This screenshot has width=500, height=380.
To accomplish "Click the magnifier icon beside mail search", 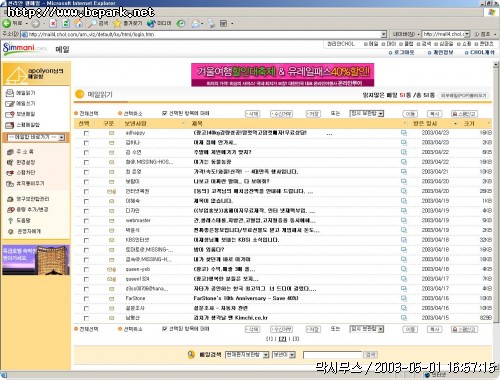I will click(191, 355).
